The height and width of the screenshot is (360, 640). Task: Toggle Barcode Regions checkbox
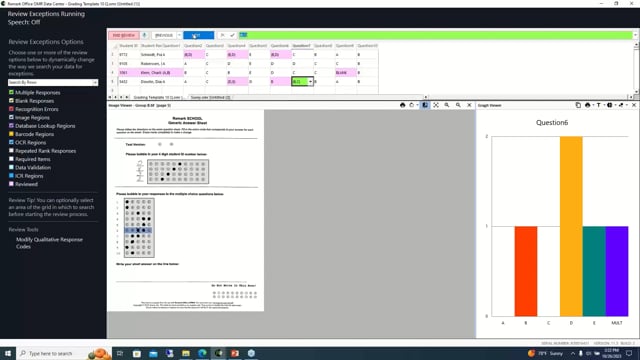(11, 134)
